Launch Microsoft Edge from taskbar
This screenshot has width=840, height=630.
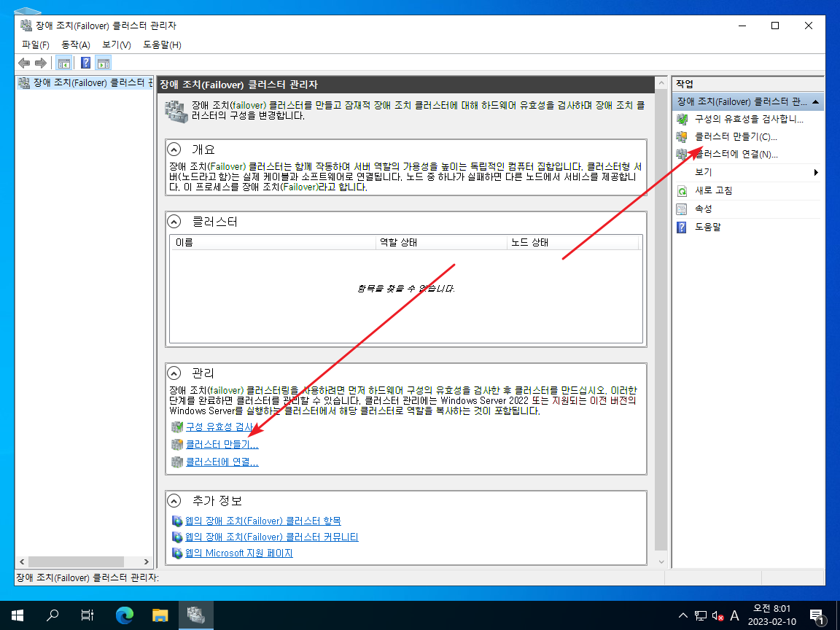point(124,615)
